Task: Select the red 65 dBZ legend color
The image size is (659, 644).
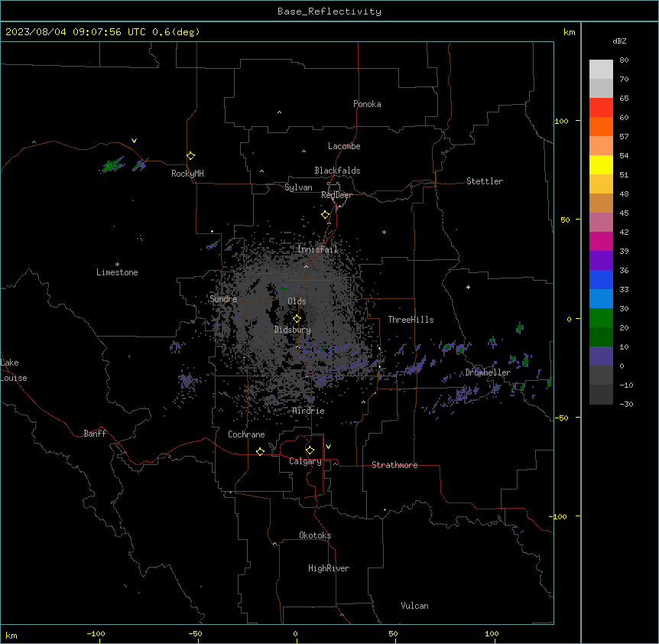Action: click(601, 107)
